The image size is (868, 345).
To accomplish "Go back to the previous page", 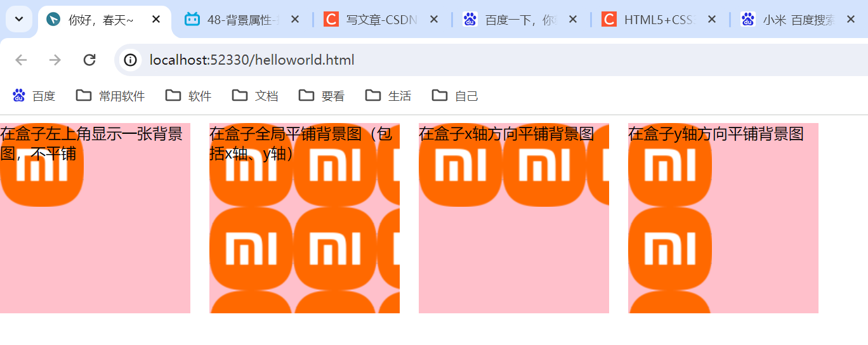I will click(x=21, y=60).
